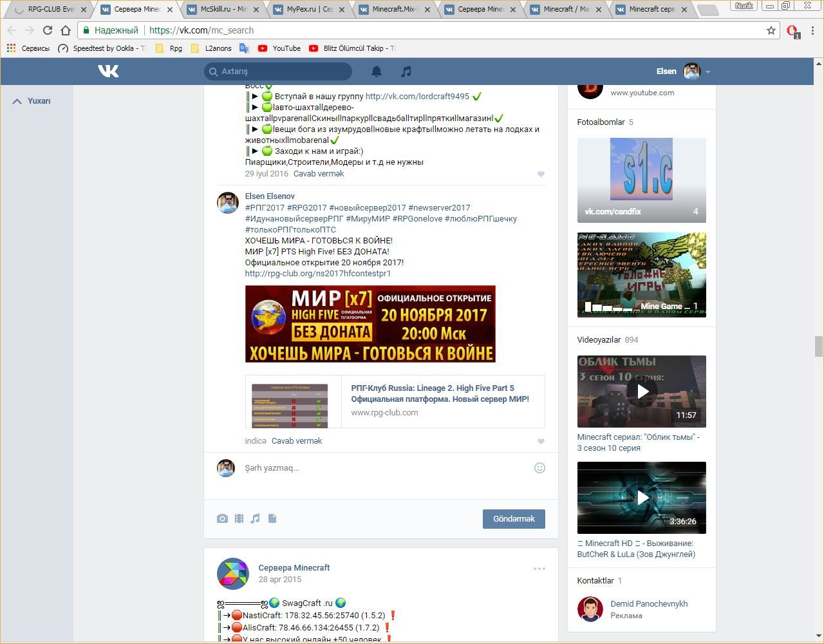
Task: Bookmark this page with the star
Action: pos(771,30)
